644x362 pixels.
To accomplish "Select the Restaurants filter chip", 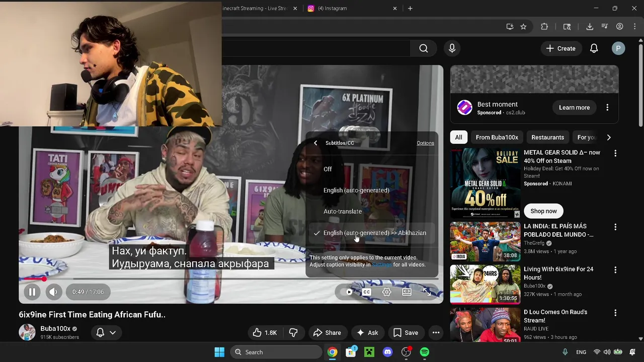I will [x=547, y=137].
